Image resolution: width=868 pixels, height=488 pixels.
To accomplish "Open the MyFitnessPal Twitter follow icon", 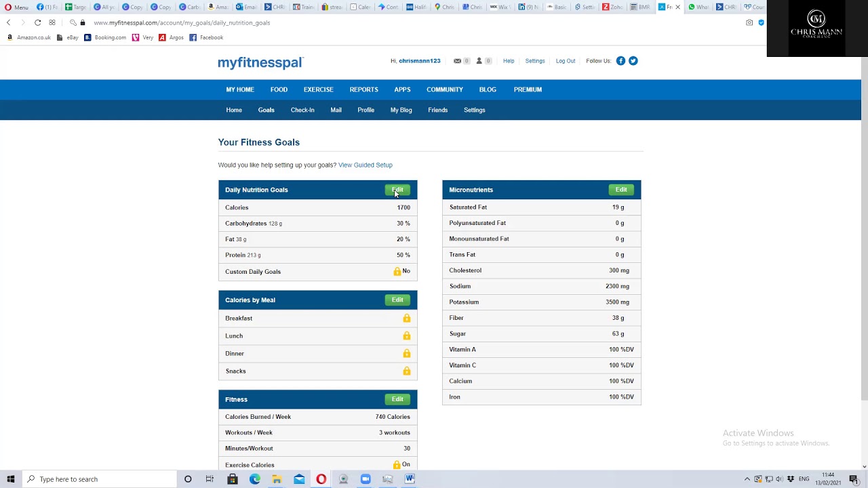I will click(633, 61).
